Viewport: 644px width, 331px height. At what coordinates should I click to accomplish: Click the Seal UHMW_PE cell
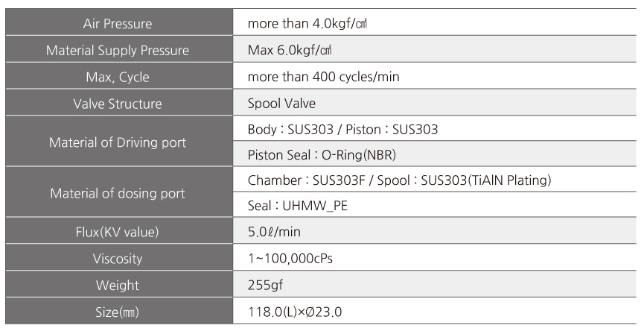click(x=435, y=205)
